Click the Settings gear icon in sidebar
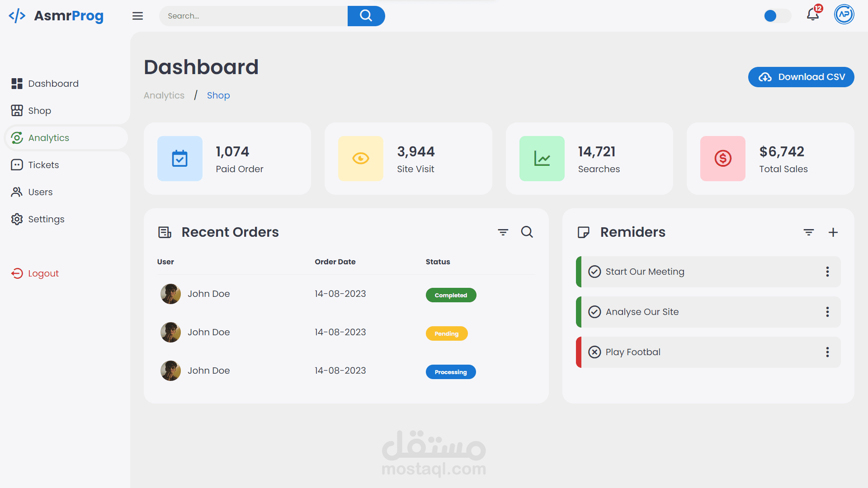Image resolution: width=868 pixels, height=488 pixels. tap(17, 219)
